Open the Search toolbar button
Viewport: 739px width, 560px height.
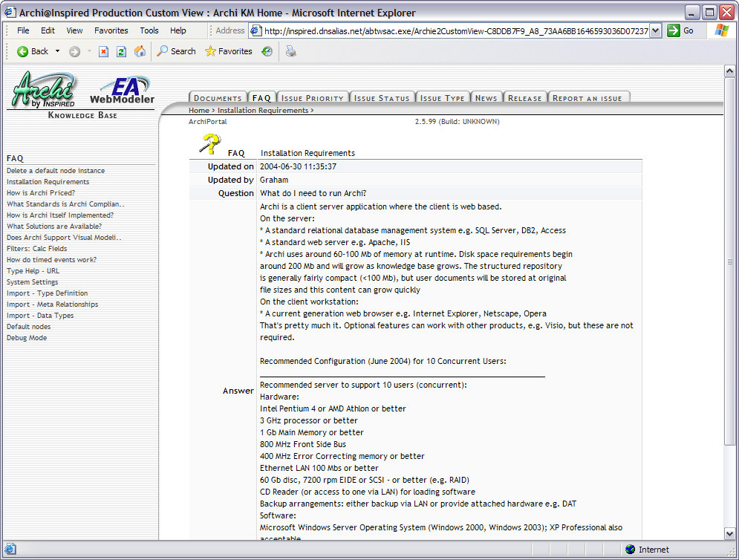click(176, 51)
